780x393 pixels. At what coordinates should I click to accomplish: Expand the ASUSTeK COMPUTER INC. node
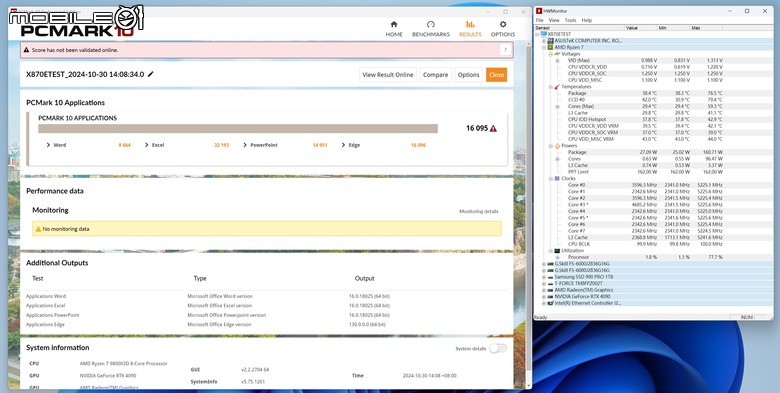point(544,41)
